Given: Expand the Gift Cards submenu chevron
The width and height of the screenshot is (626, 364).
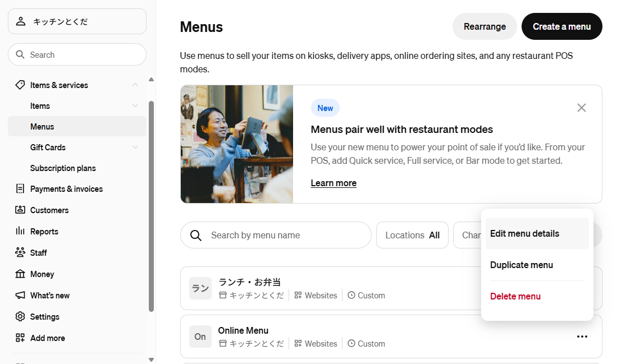Looking at the screenshot, I should [135, 147].
